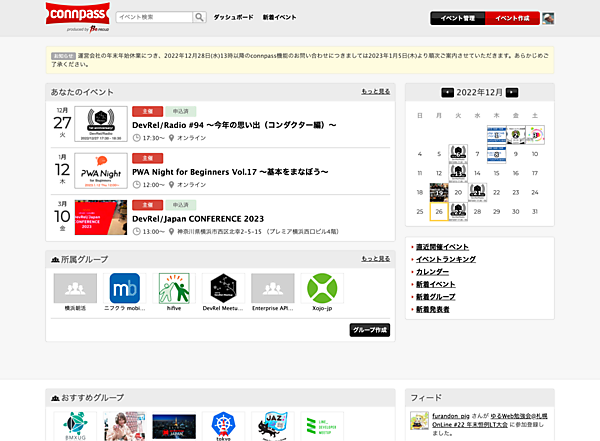This screenshot has width=600, height=441.
Task: Open 新着イベント in top navigation
Action: [x=280, y=18]
